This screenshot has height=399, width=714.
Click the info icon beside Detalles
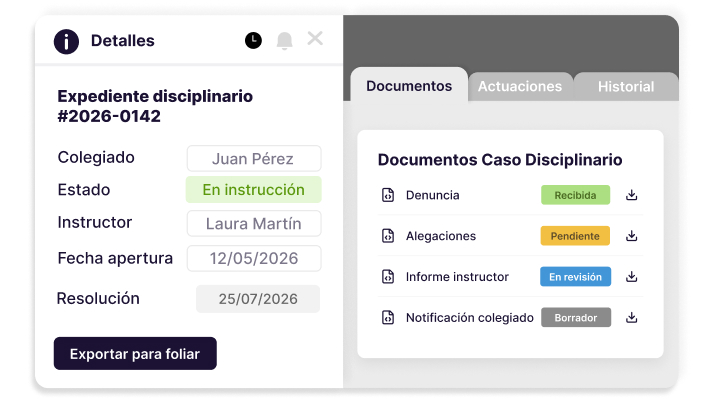(x=66, y=41)
